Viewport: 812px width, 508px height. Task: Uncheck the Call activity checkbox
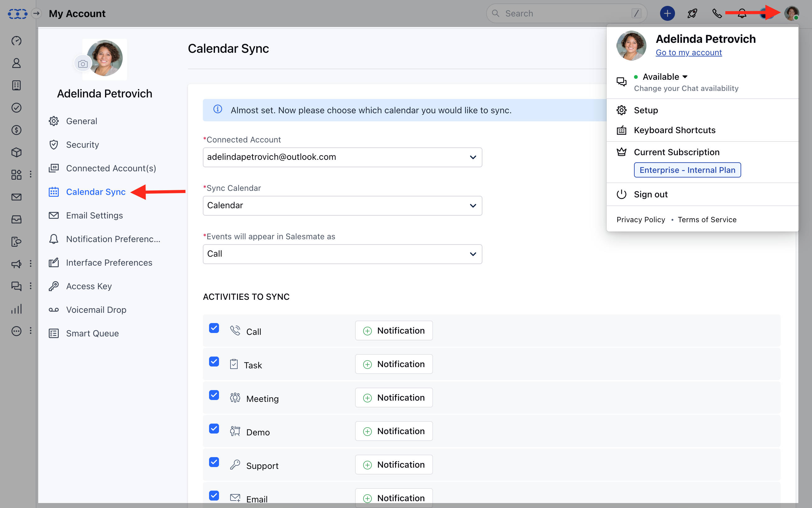click(214, 328)
